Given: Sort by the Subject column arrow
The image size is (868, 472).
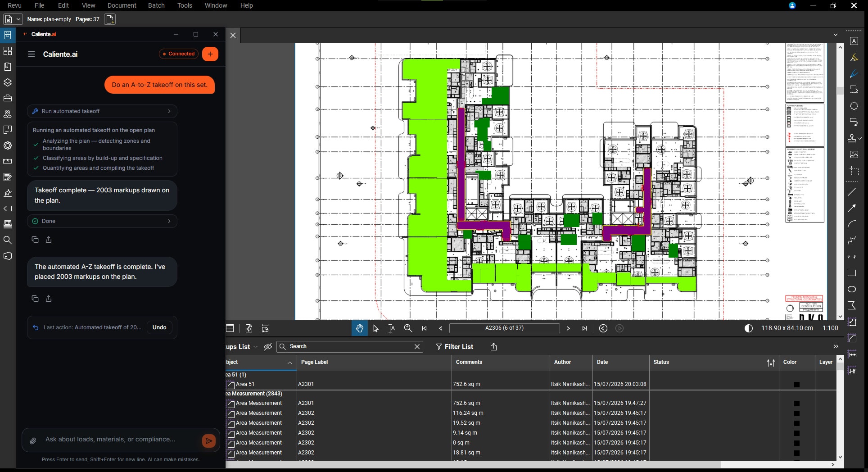Looking at the screenshot, I should coord(289,363).
